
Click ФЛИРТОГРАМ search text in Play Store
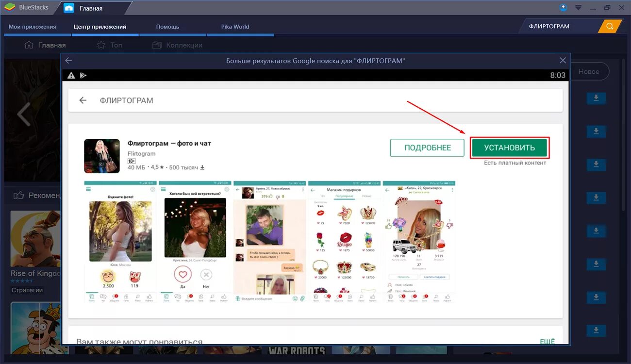click(126, 100)
